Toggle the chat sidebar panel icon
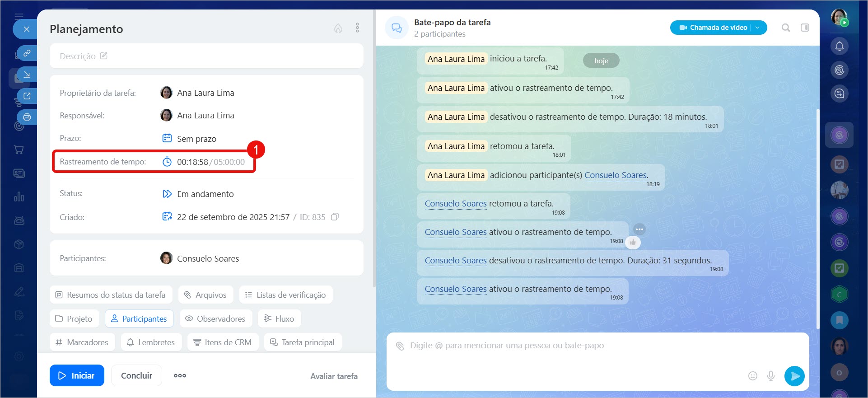 point(805,28)
